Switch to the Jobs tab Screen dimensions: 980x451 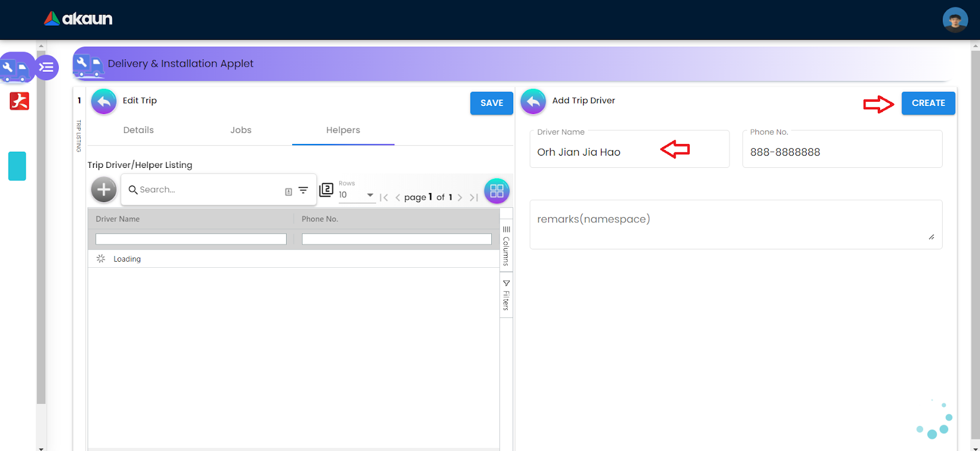241,130
